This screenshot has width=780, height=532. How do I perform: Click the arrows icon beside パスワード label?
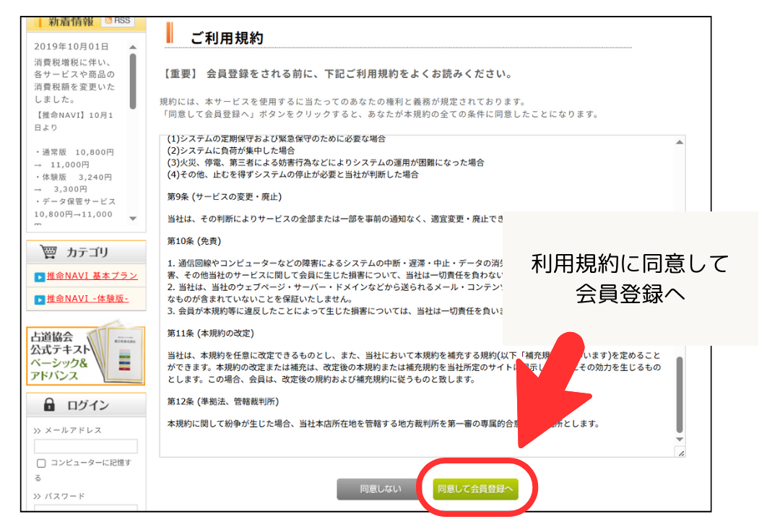point(37,497)
